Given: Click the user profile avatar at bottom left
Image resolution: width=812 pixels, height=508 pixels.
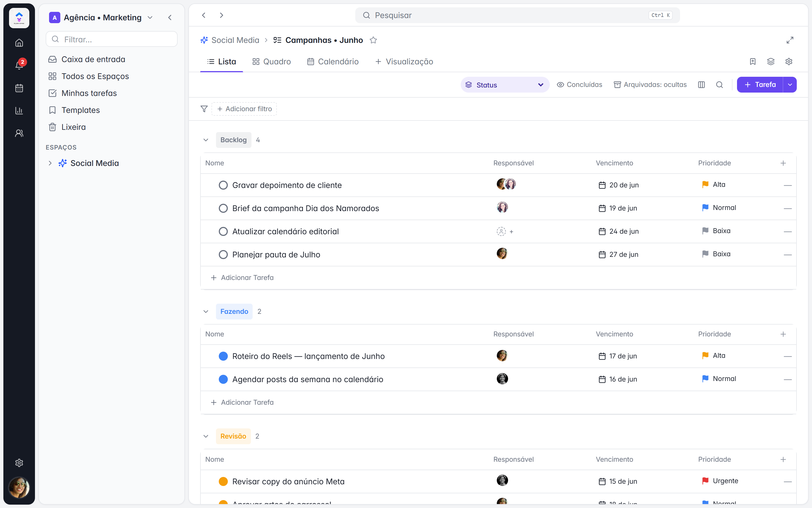Looking at the screenshot, I should point(19,487).
